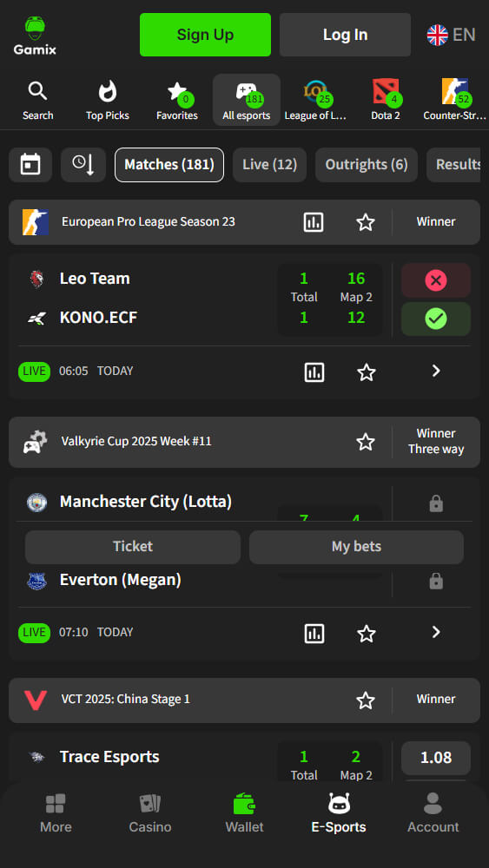The width and height of the screenshot is (489, 868).
Task: Expand Leo Team match details chevron
Action: click(x=436, y=371)
